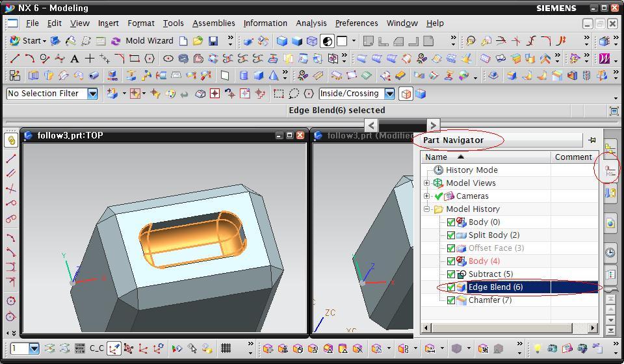Image resolution: width=624 pixels, height=364 pixels.
Task: Click the grid display icon in bottom toolbar
Action: 226,348
